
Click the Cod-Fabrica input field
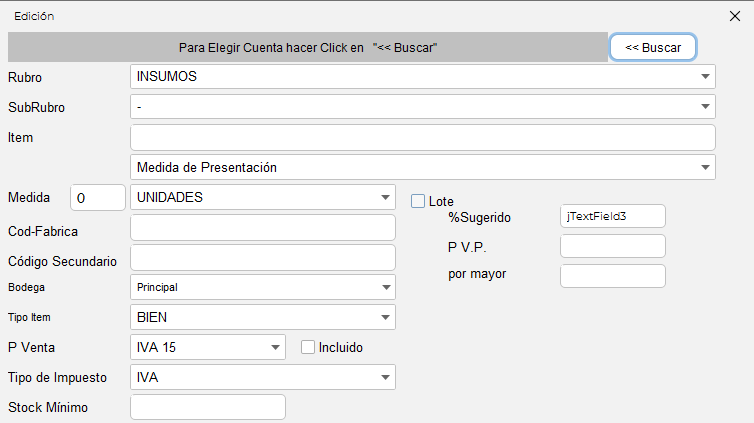[x=263, y=228]
